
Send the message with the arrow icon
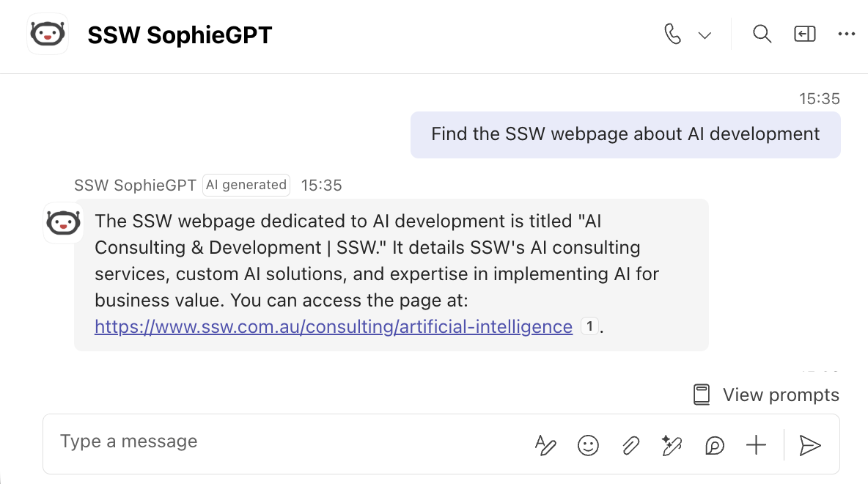(810, 445)
